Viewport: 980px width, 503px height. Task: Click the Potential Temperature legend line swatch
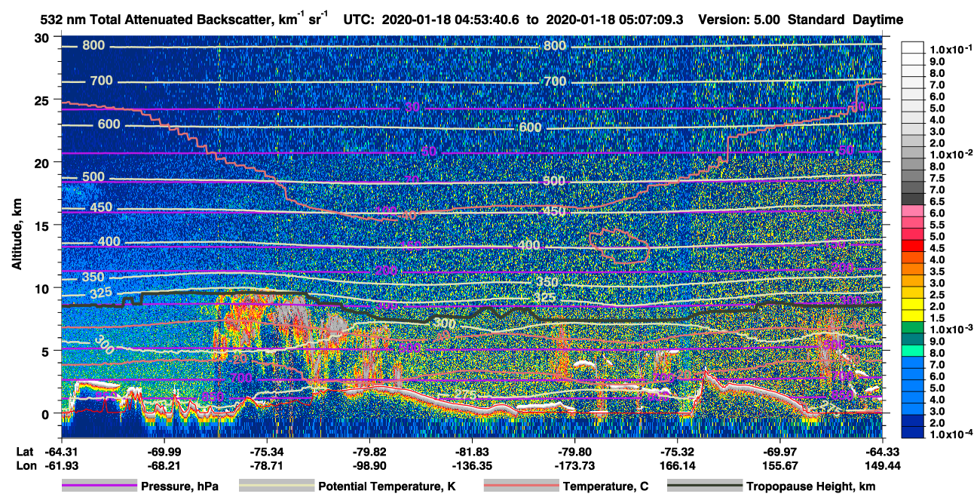tap(276, 486)
